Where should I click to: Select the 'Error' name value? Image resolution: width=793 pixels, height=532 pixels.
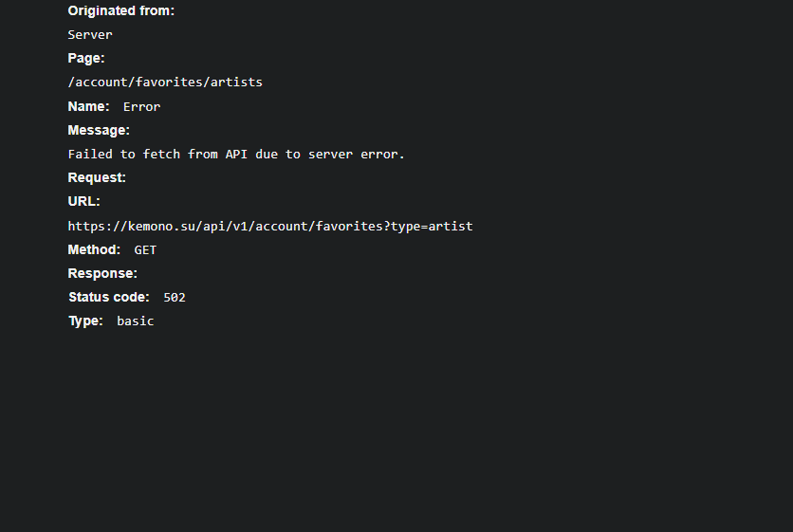pos(141,107)
